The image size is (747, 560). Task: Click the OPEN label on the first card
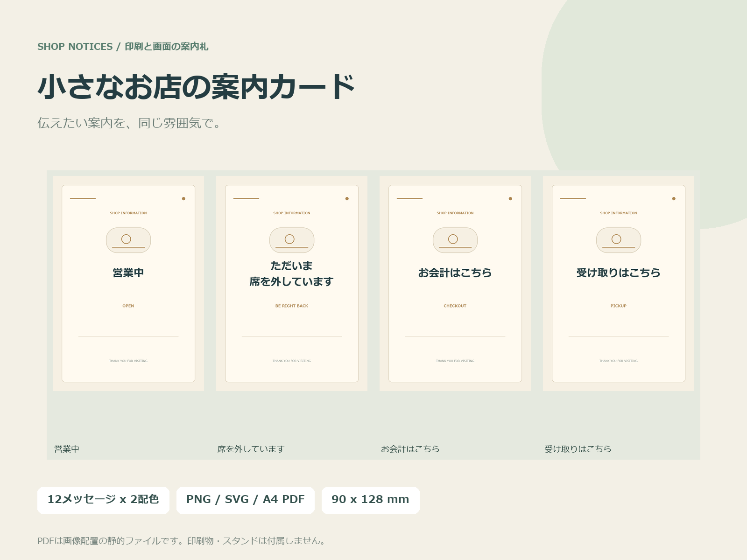(128, 306)
